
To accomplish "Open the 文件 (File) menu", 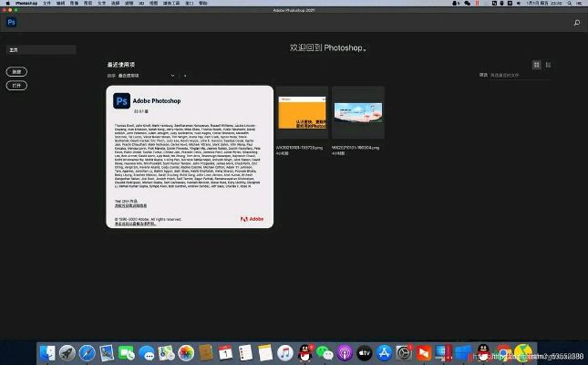I will [x=46, y=4].
